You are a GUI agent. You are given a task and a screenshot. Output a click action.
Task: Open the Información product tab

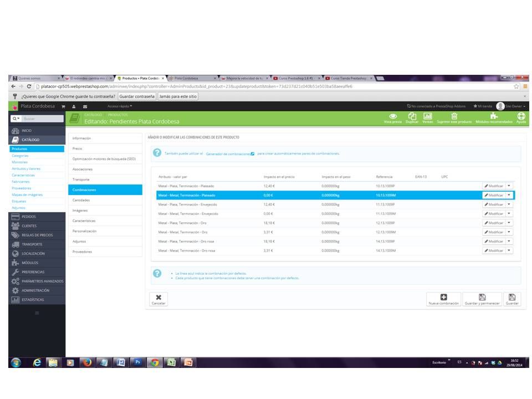105,139
